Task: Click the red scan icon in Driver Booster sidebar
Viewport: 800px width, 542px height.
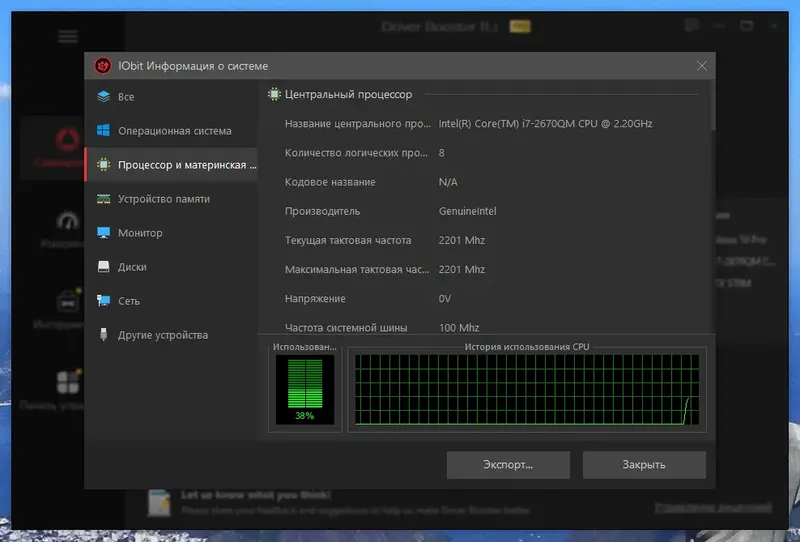Action: pos(67,140)
